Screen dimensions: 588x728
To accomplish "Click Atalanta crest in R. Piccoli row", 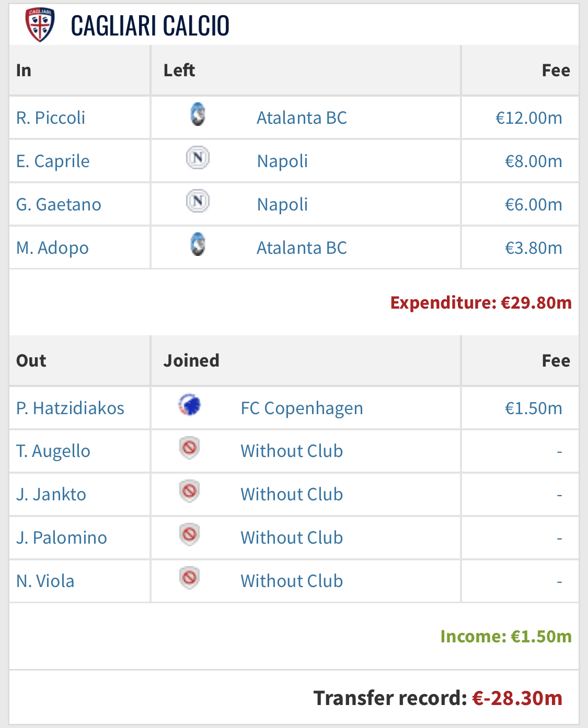I will click(198, 115).
